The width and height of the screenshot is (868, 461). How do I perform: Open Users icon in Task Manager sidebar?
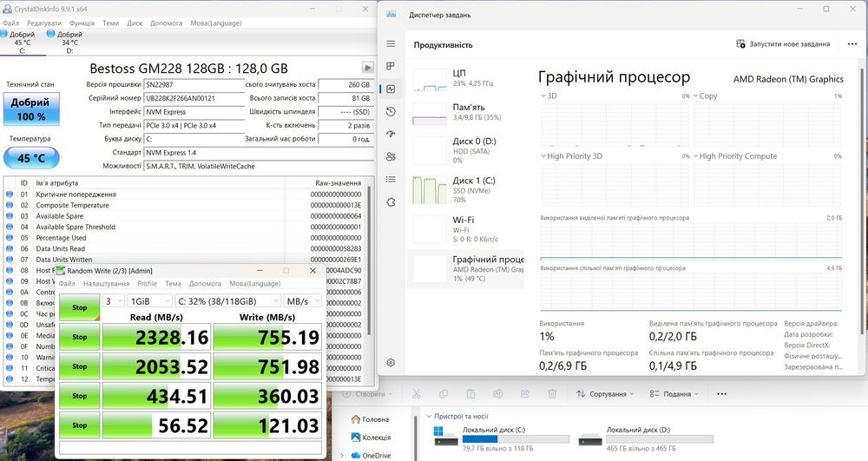(391, 156)
